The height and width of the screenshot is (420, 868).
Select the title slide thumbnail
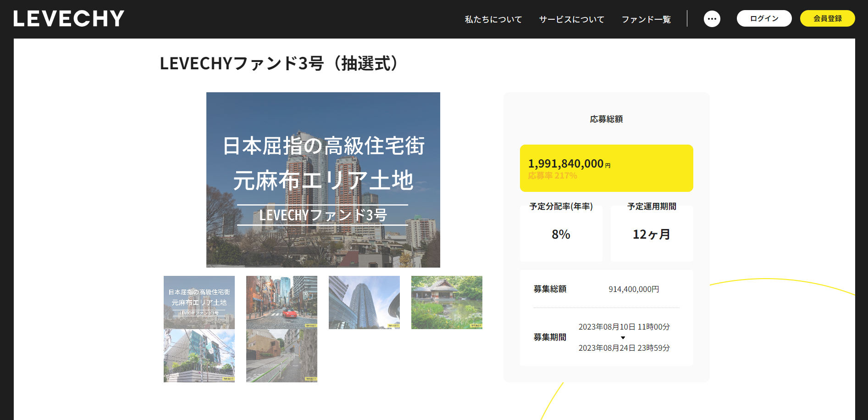coord(199,302)
